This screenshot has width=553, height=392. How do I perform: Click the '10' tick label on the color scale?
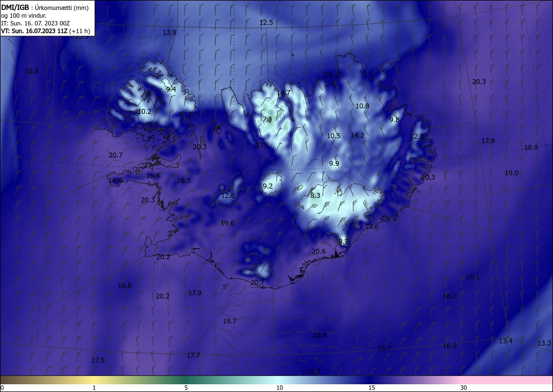(x=279, y=388)
